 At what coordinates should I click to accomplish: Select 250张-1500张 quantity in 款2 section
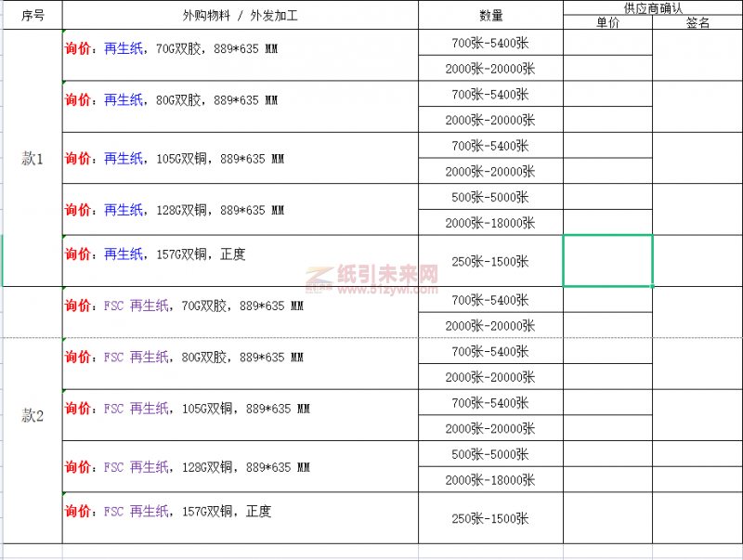tap(490, 518)
